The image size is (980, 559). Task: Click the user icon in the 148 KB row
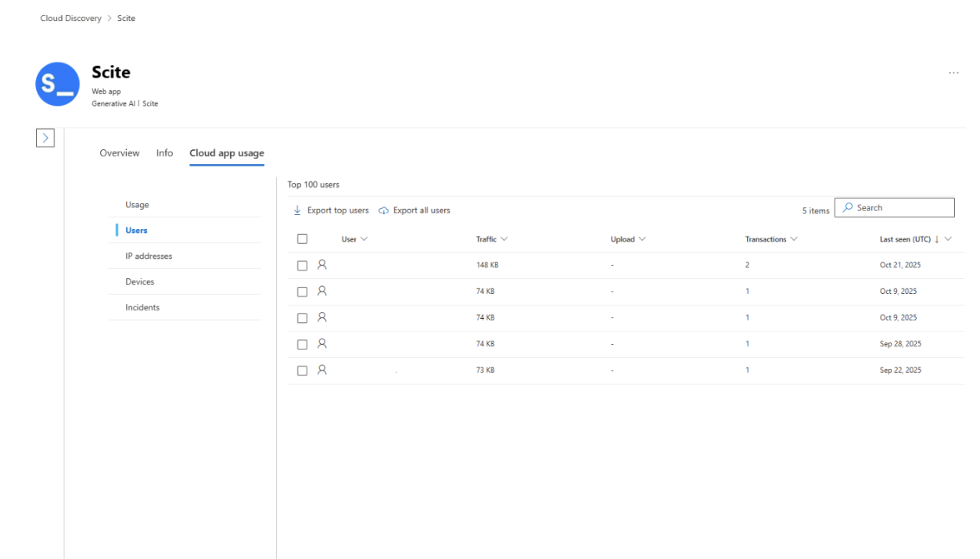321,265
